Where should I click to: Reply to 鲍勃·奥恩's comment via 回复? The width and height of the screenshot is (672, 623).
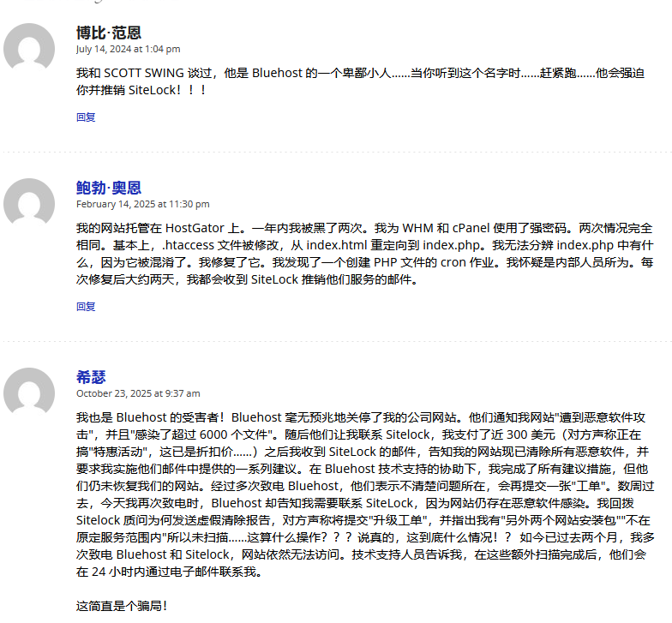click(x=86, y=307)
